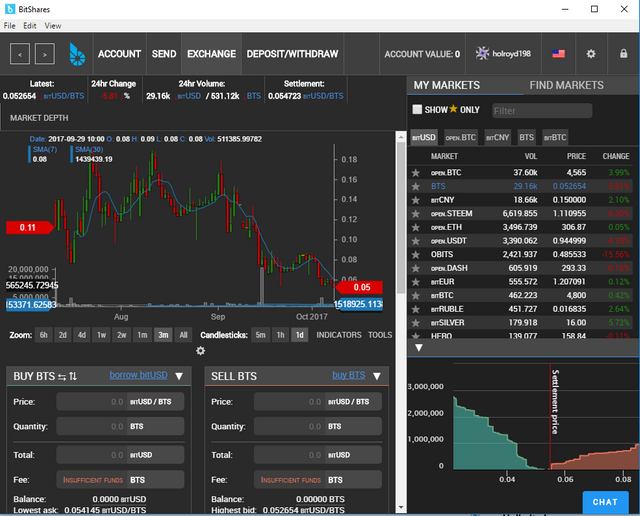
Task: Star the OPEN.ETH market row
Action: 416,227
